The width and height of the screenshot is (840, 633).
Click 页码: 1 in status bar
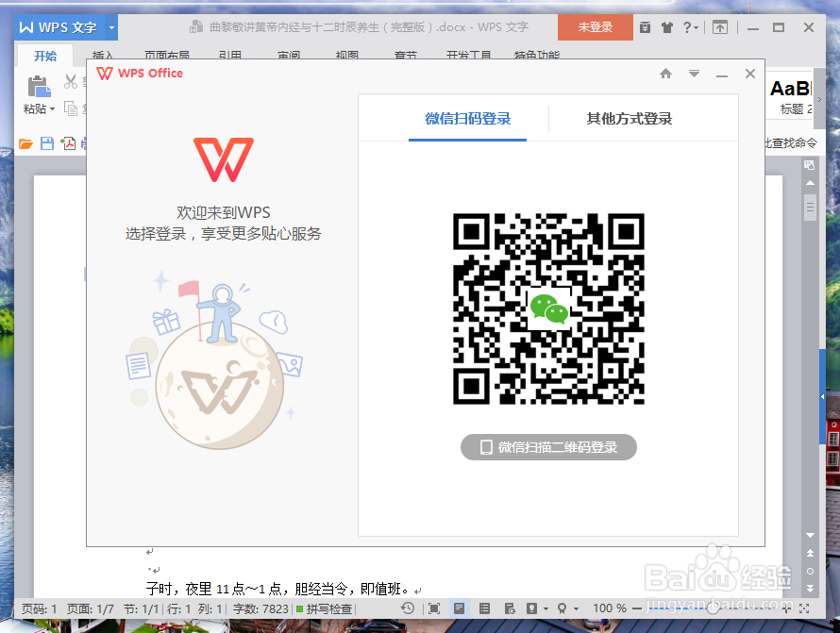click(x=39, y=608)
